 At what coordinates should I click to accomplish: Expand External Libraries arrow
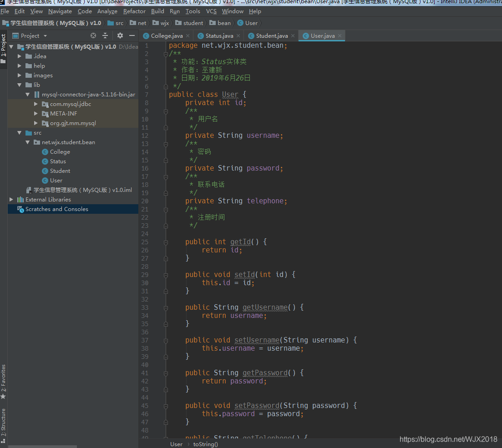pyautogui.click(x=11, y=200)
